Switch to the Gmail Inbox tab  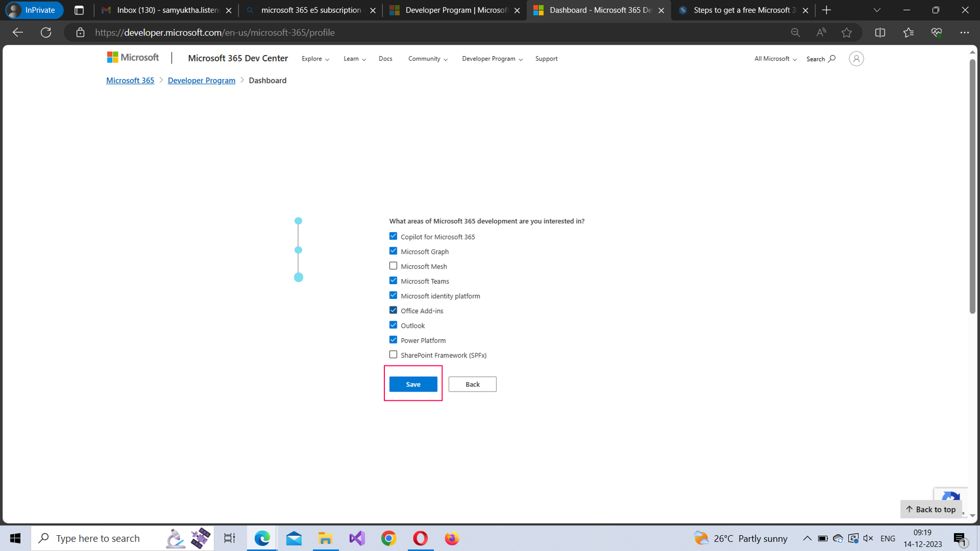pyautogui.click(x=166, y=10)
